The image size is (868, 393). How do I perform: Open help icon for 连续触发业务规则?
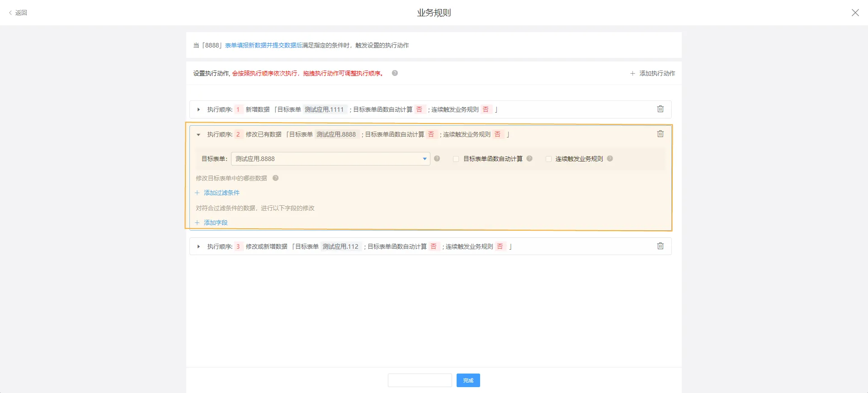click(x=610, y=159)
